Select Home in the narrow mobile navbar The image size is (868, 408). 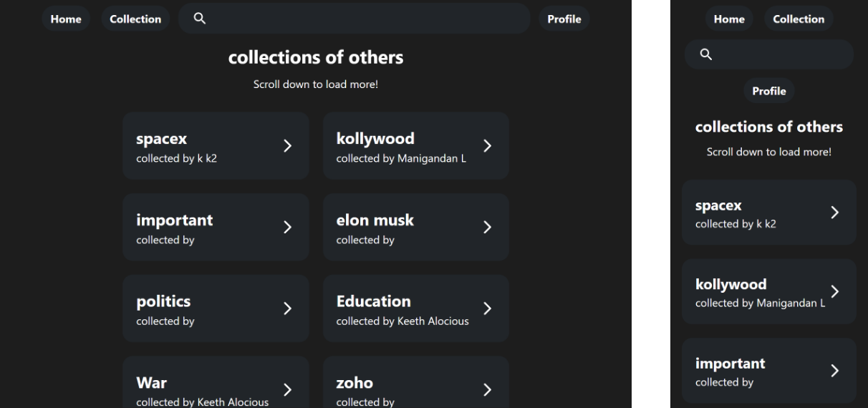tap(729, 19)
